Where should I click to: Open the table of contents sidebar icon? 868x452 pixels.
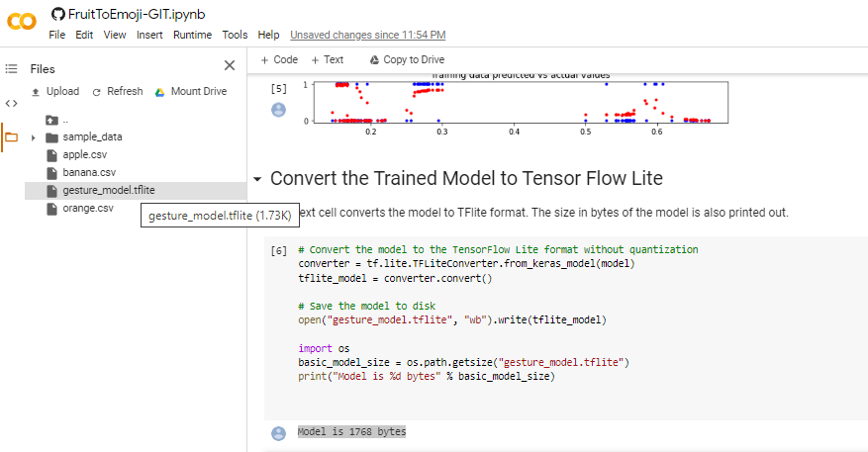[x=12, y=69]
